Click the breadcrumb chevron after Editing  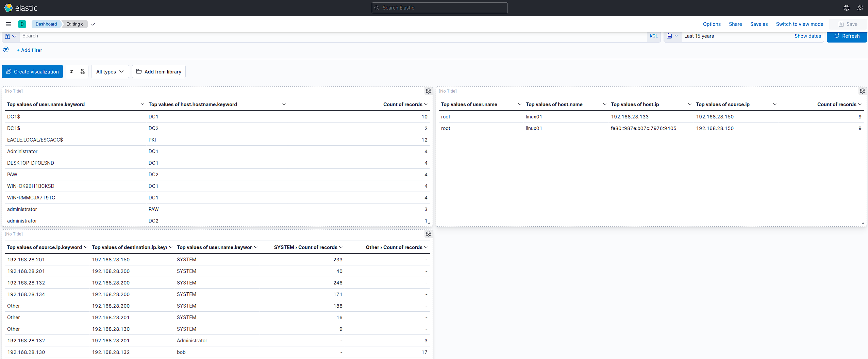[x=93, y=24]
